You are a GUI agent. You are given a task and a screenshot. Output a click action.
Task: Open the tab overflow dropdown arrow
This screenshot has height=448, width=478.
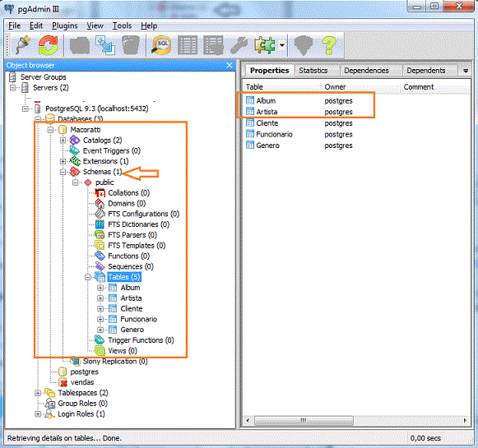click(x=466, y=71)
